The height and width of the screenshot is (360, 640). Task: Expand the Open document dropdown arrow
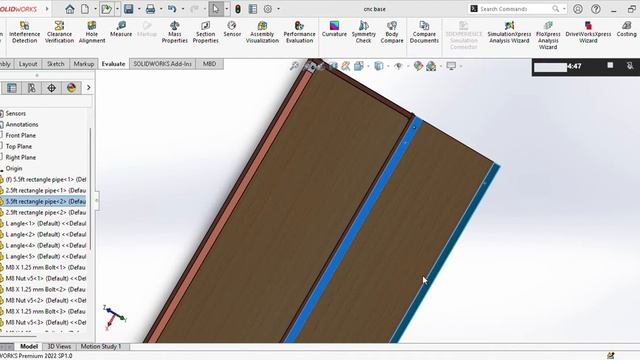click(x=117, y=9)
